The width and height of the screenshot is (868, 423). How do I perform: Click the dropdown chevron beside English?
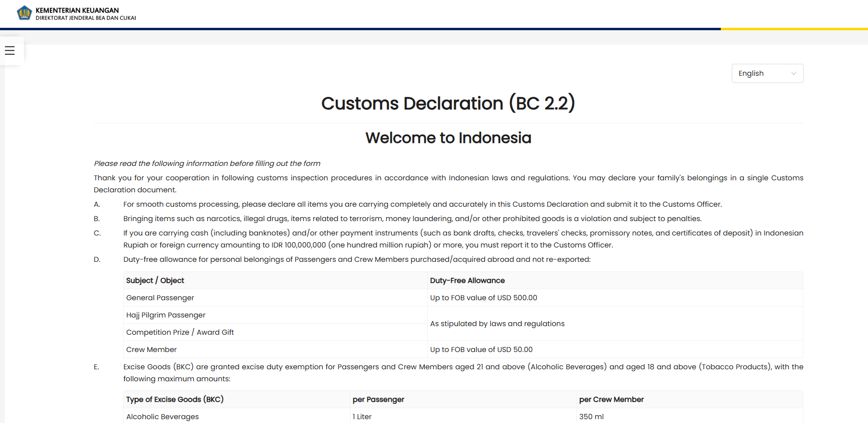click(x=794, y=73)
